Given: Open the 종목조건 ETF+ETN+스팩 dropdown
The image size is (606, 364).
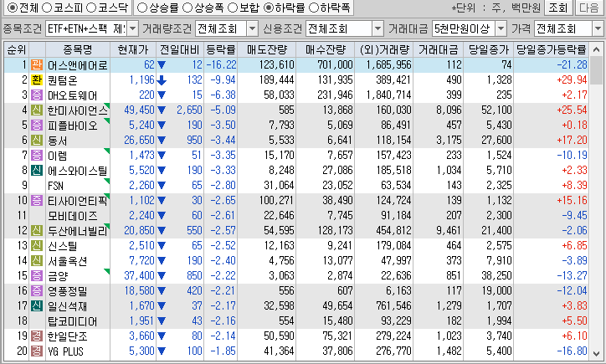Looking at the screenshot, I should tap(132, 28).
